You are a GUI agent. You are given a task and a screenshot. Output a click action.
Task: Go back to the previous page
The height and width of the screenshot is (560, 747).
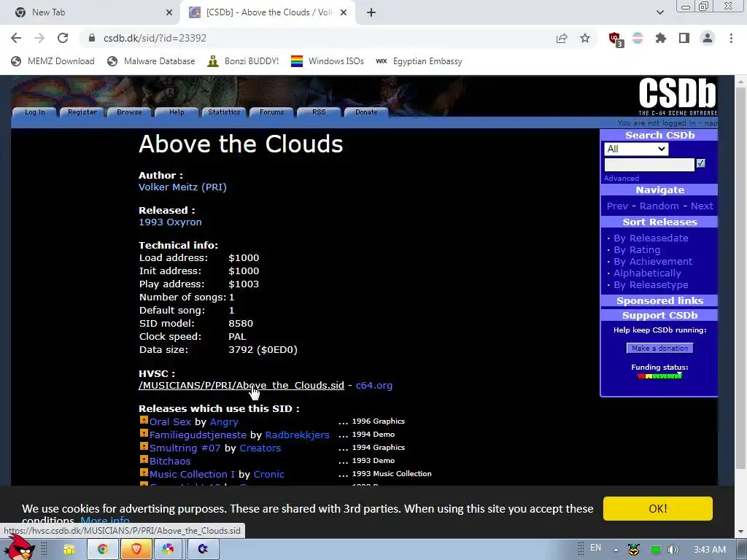pos(16,38)
